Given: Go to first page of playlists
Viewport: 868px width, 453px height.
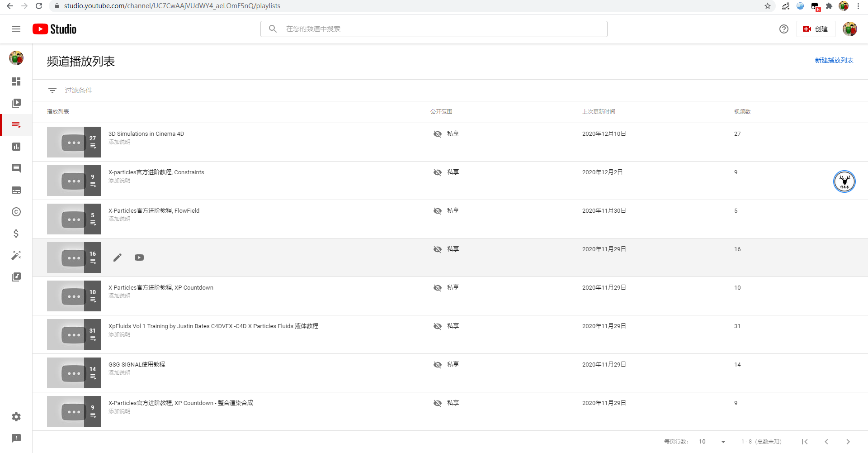Looking at the screenshot, I should coord(805,442).
